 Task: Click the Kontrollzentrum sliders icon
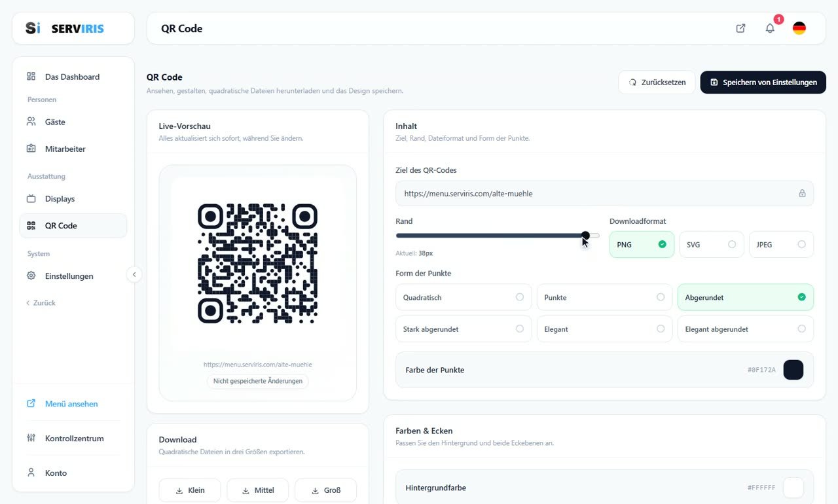(x=31, y=439)
